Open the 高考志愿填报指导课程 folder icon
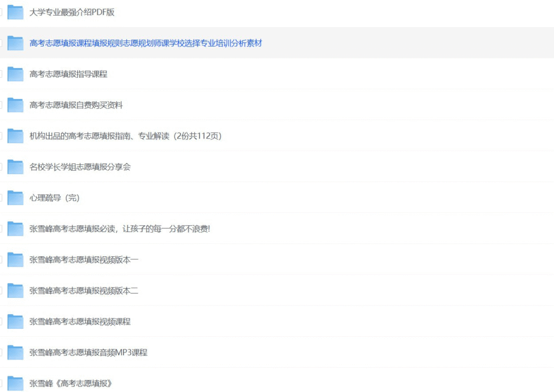The width and height of the screenshot is (554, 392). tap(15, 74)
